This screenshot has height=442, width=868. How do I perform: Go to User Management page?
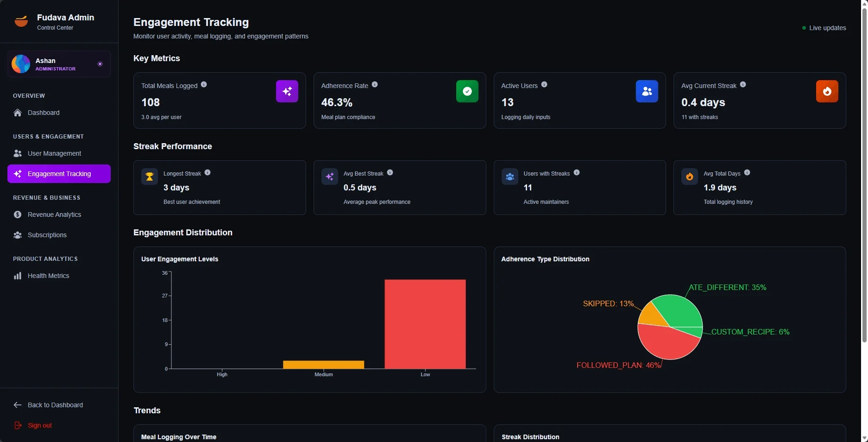click(x=54, y=153)
